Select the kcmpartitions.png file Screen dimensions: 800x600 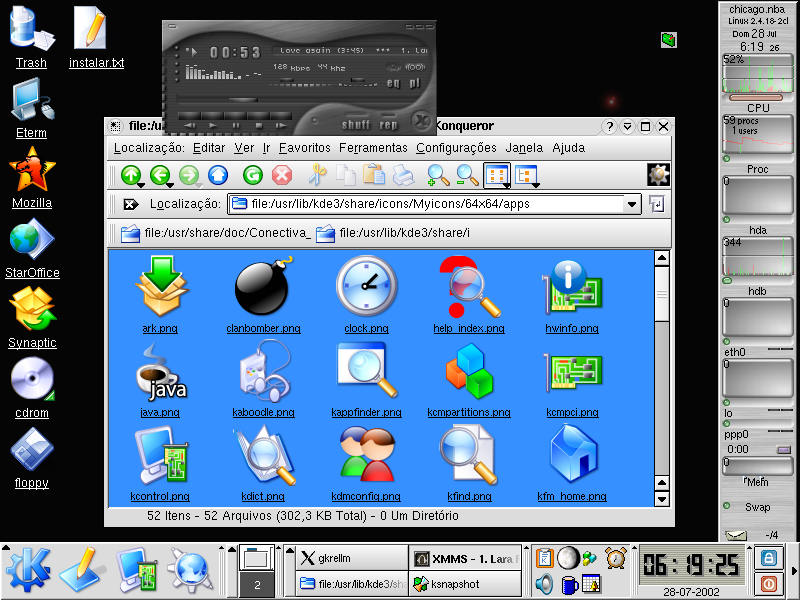pyautogui.click(x=469, y=380)
